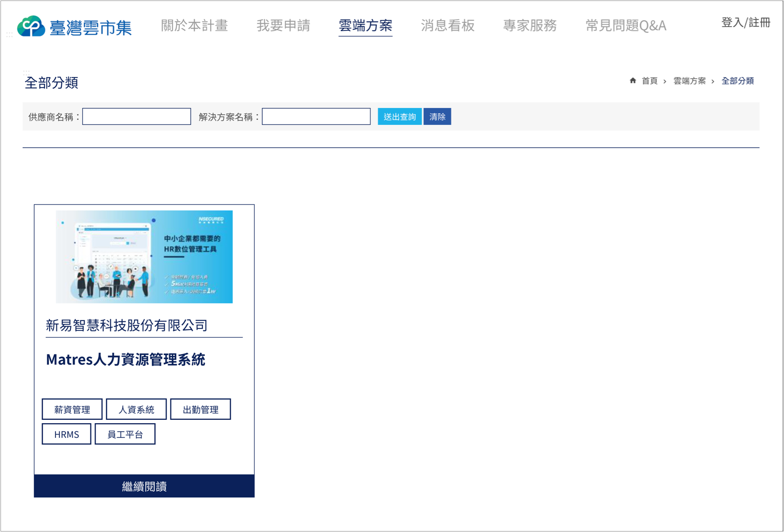The width and height of the screenshot is (784, 532).
Task: Click the 清除 button
Action: pos(437,116)
